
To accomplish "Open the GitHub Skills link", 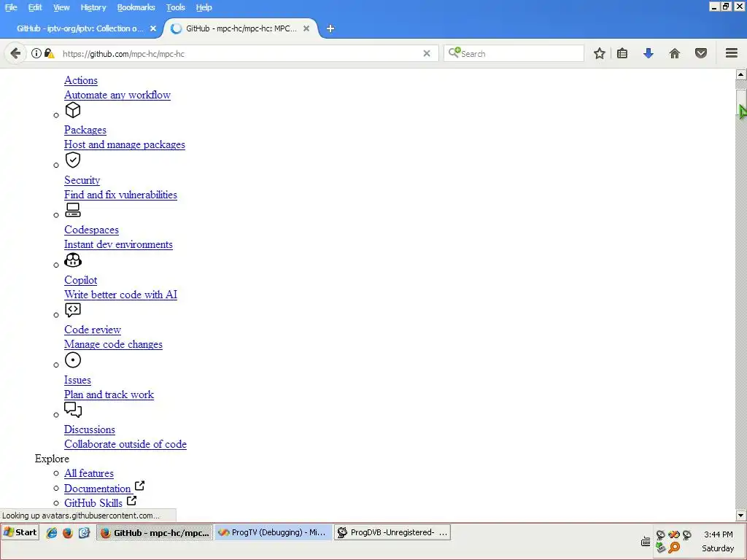I will (x=93, y=503).
